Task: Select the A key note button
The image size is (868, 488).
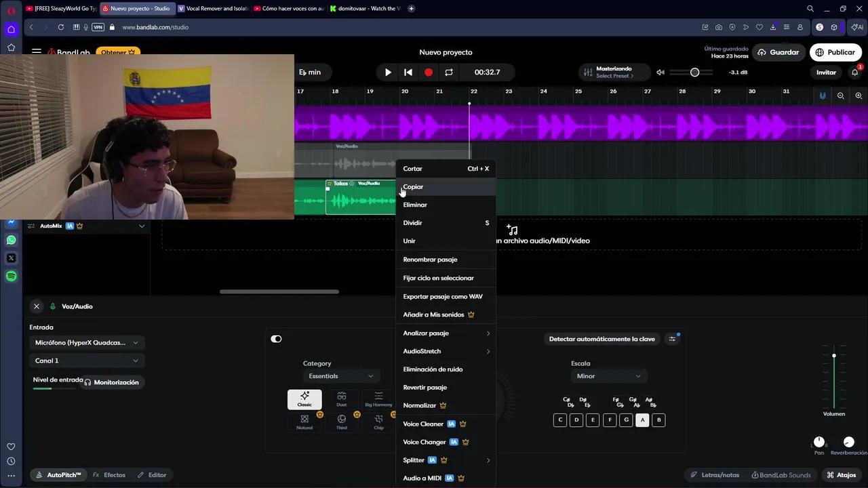Action: [x=642, y=420]
